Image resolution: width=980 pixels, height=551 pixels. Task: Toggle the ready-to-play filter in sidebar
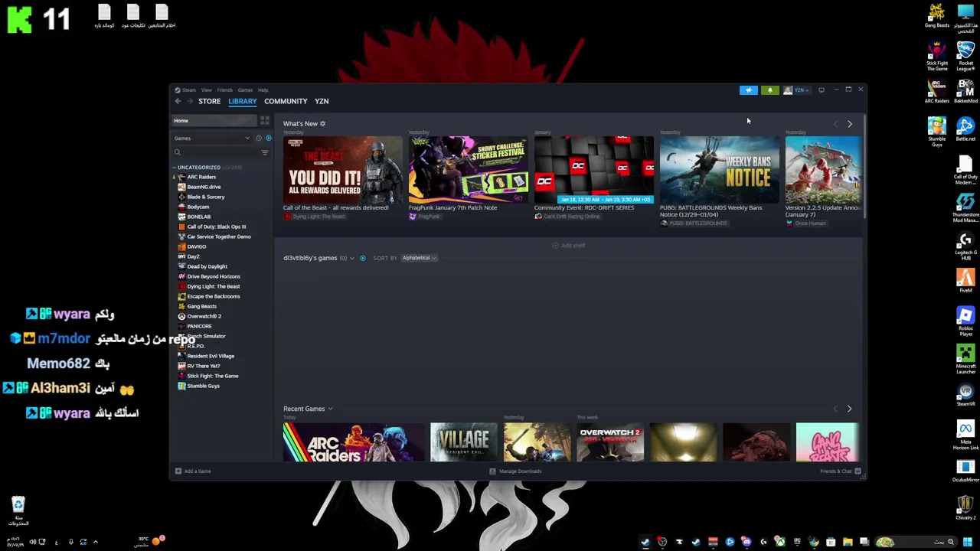pyautogui.click(x=268, y=139)
